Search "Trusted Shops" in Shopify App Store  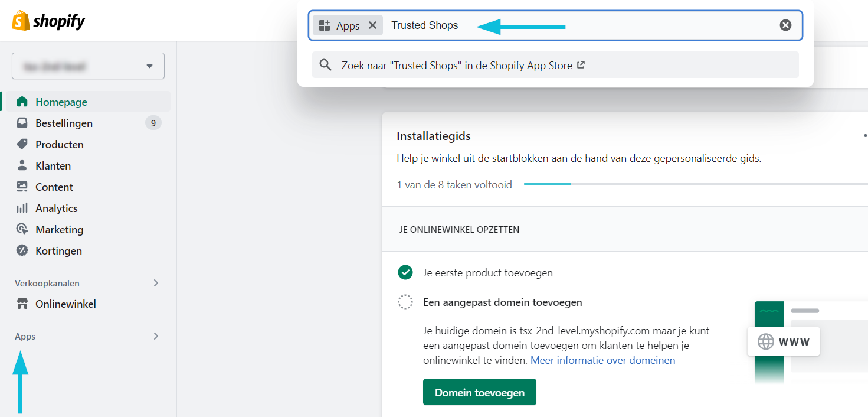click(555, 65)
